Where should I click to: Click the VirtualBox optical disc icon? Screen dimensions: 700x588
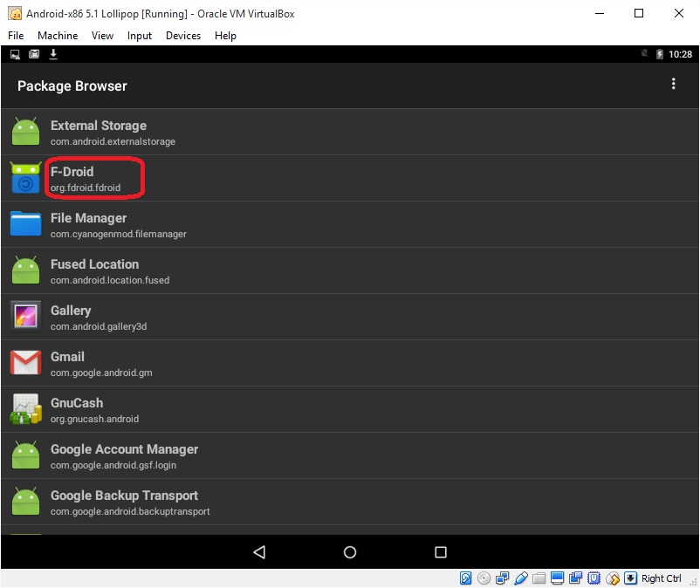[x=484, y=578]
